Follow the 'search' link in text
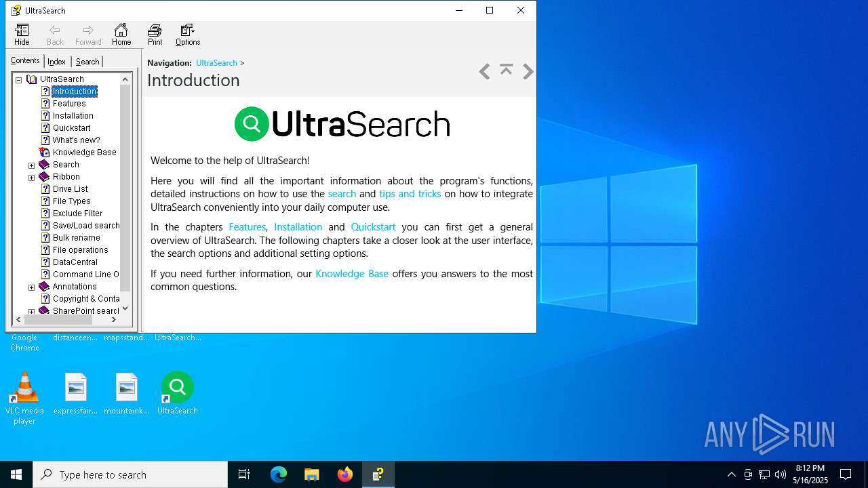The image size is (868, 488). point(342,194)
